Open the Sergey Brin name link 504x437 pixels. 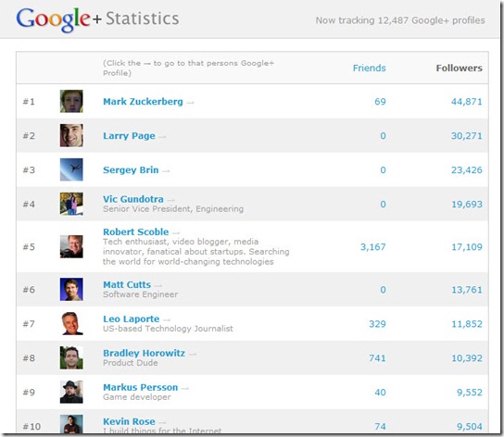pos(131,170)
